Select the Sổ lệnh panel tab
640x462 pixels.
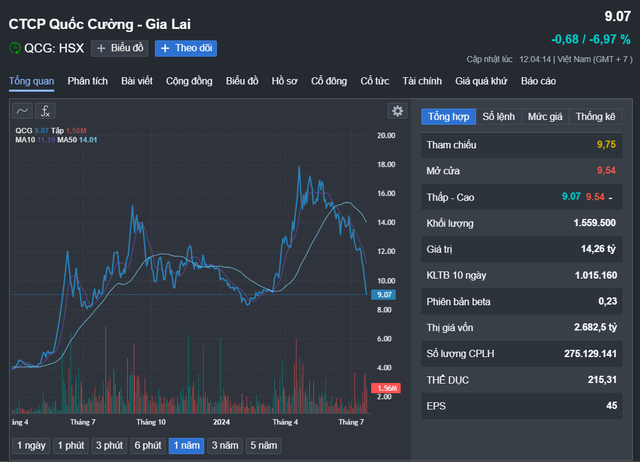(x=499, y=117)
